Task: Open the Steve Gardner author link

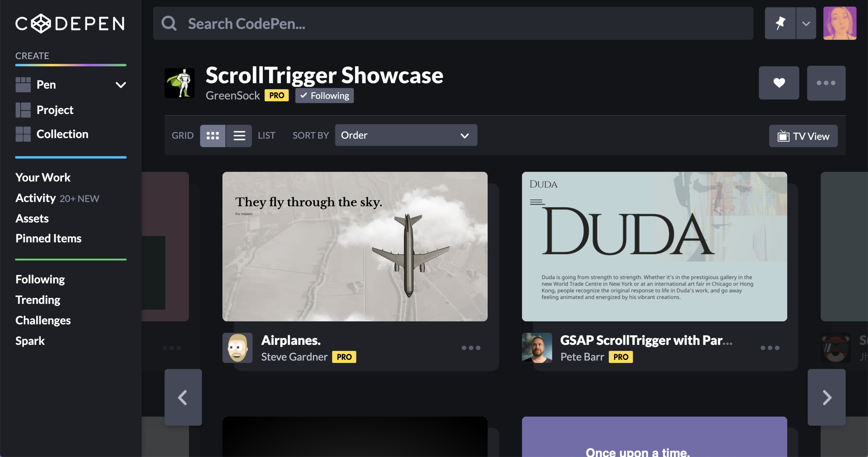Action: (294, 357)
